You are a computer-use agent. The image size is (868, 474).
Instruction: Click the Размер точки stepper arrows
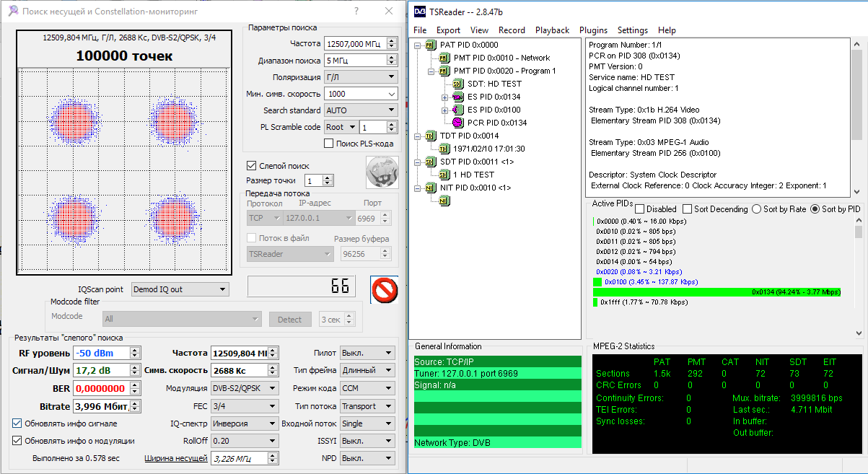pos(328,180)
